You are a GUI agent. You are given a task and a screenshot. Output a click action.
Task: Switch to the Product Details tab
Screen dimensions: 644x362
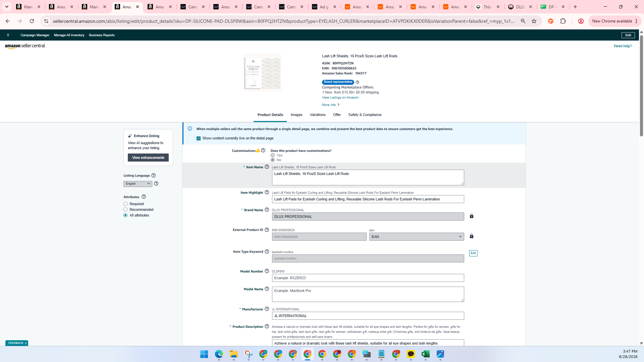[x=270, y=115]
